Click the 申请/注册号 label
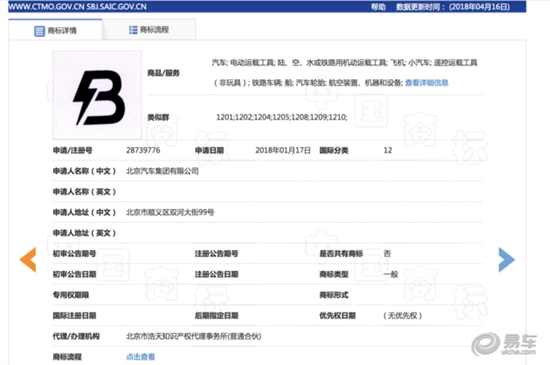This screenshot has width=550, height=365. click(x=73, y=150)
